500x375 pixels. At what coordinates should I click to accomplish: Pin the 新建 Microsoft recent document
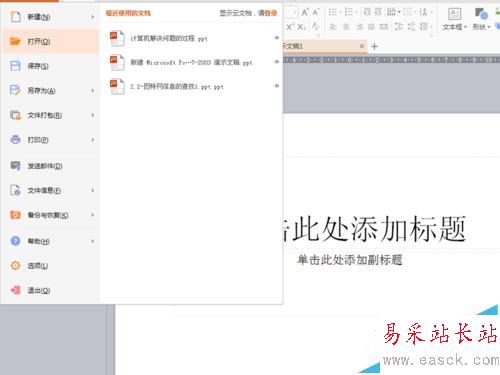coord(276,62)
